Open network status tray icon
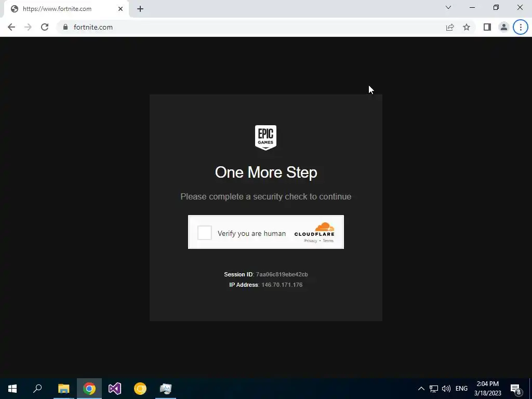532x399 pixels. coord(434,389)
